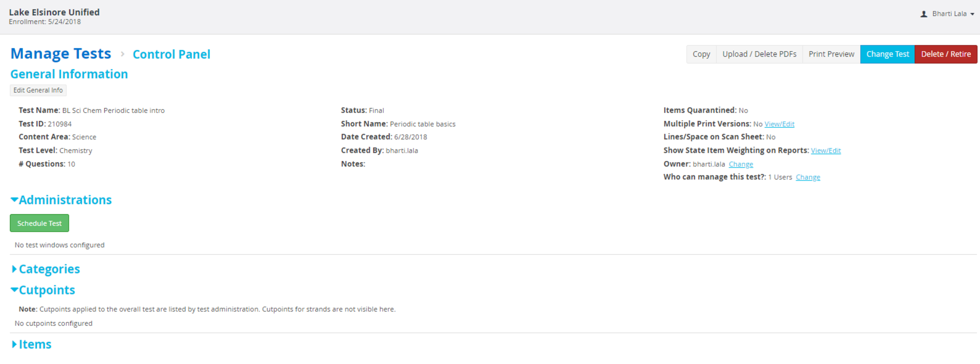Open View/Edit for Multiple Print Versions
Image resolution: width=980 pixels, height=364 pixels.
click(x=779, y=124)
